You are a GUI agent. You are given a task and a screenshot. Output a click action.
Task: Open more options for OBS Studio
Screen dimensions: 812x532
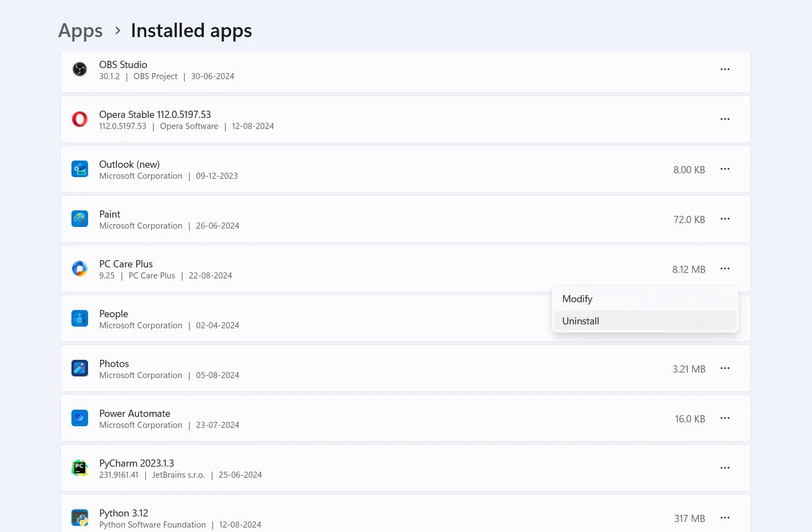(724, 69)
